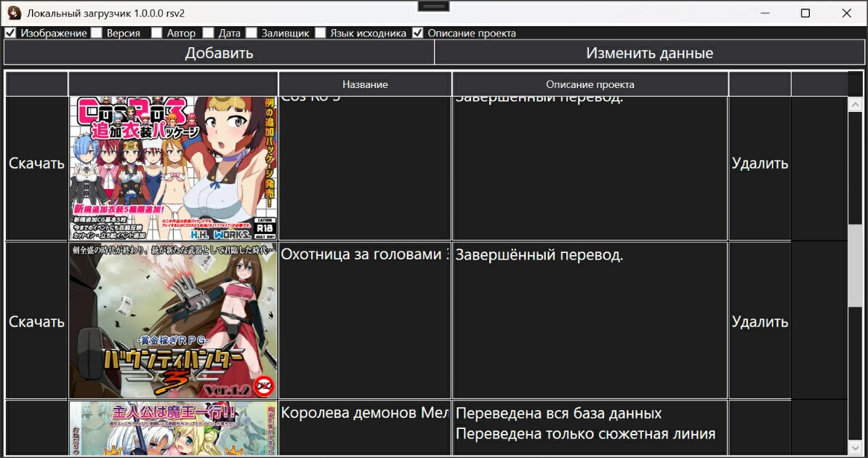Open the Bounty Hunter 3 cover thumbnail
The height and width of the screenshot is (458, 868).
173,320
